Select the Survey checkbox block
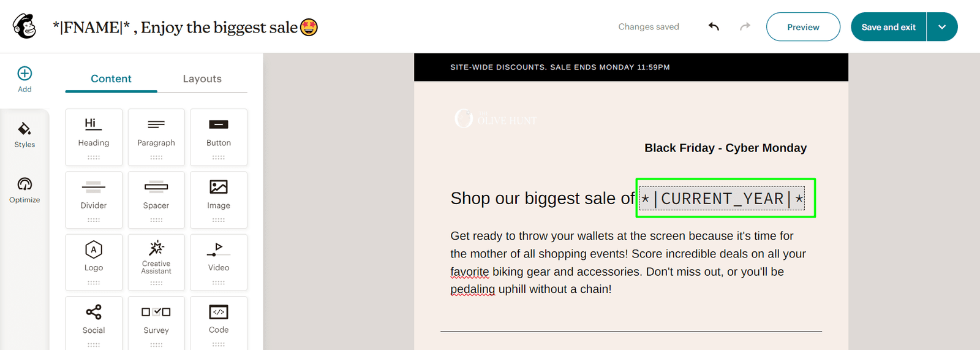The height and width of the screenshot is (350, 980). 156,323
